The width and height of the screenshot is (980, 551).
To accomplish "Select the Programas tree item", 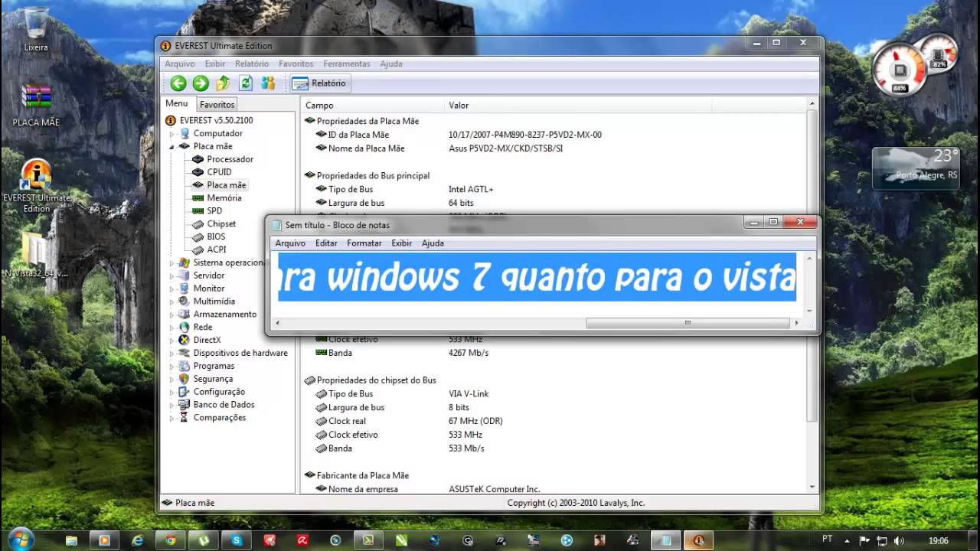I will pyautogui.click(x=214, y=366).
